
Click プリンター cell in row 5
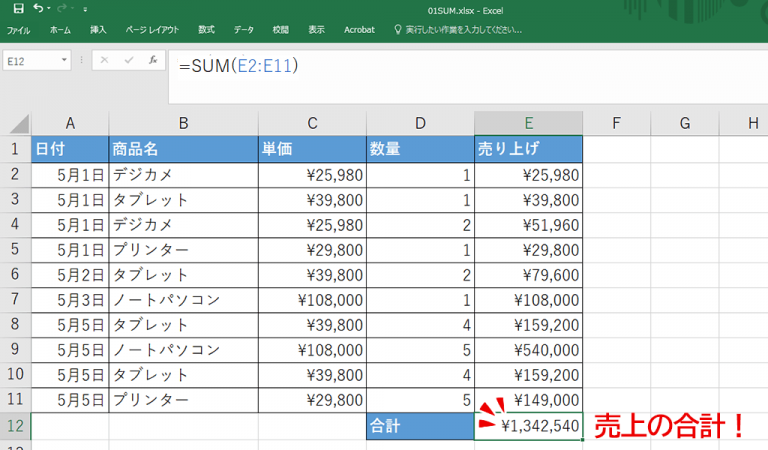184,250
